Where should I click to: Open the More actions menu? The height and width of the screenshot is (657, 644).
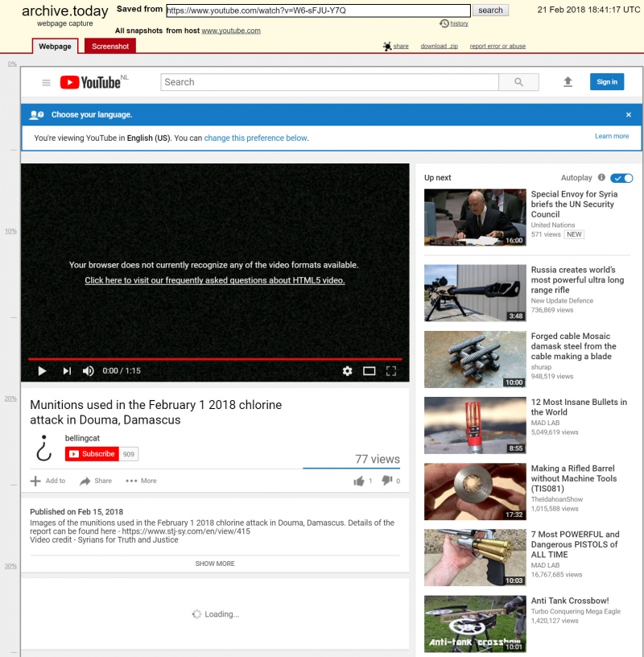(141, 481)
